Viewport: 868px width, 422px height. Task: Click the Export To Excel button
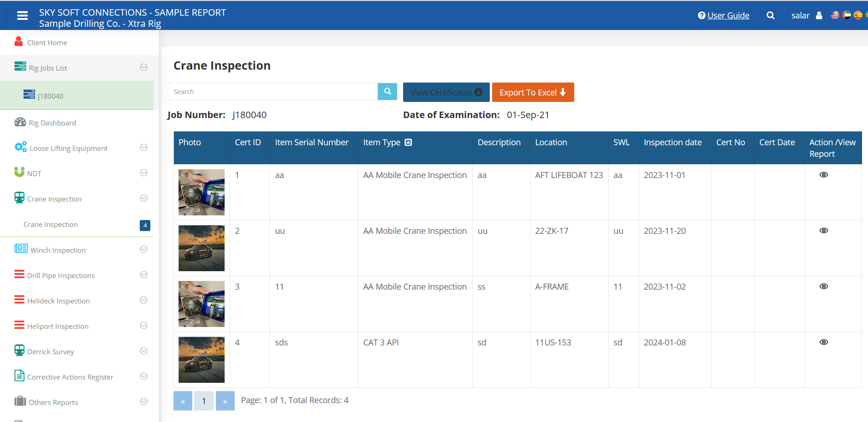(533, 92)
